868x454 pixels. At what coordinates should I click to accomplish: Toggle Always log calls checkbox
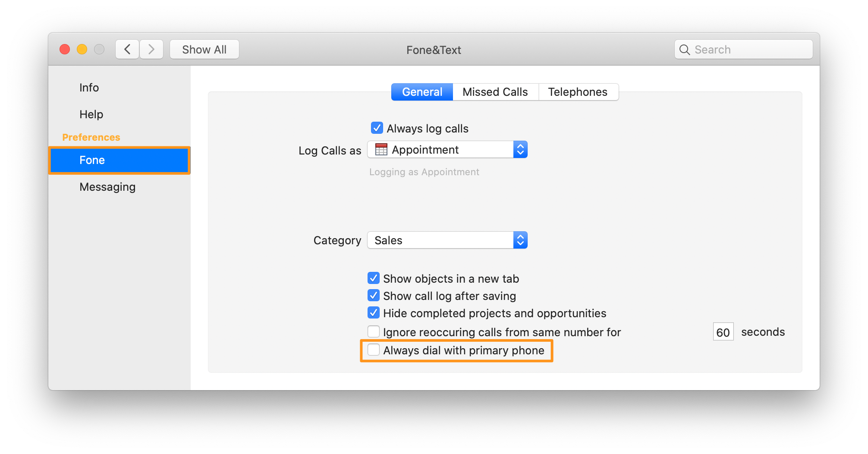click(377, 128)
